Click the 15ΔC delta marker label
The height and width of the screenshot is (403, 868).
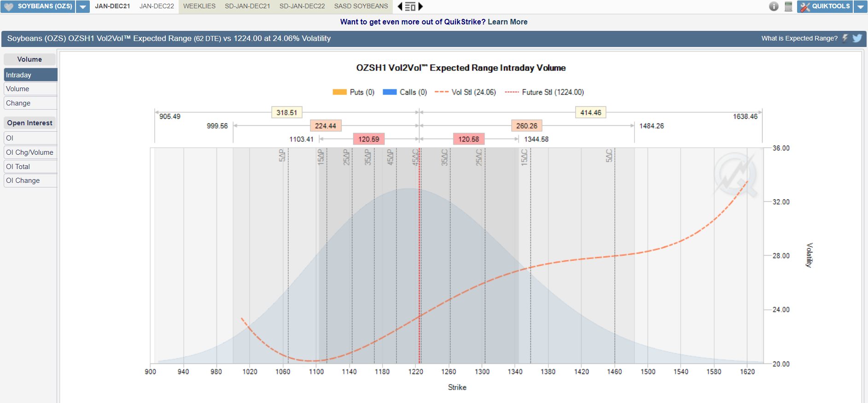point(524,157)
